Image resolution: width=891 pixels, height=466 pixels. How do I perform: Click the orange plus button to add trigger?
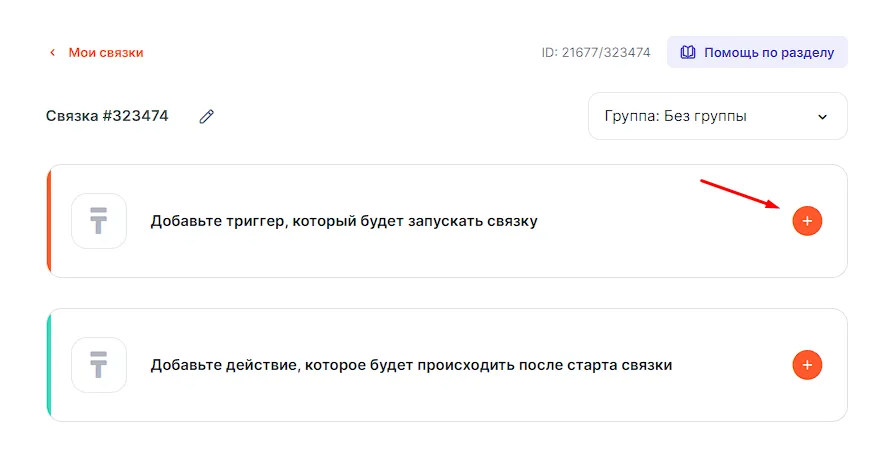(807, 221)
